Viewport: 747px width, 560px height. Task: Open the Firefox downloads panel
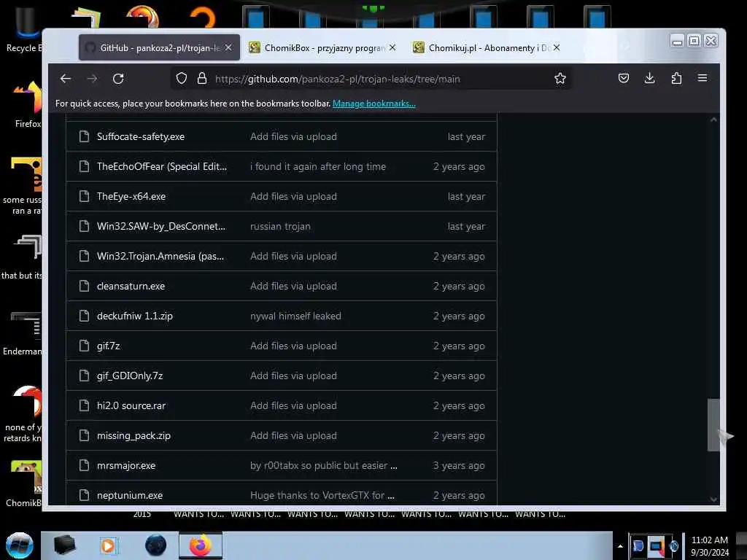(649, 78)
